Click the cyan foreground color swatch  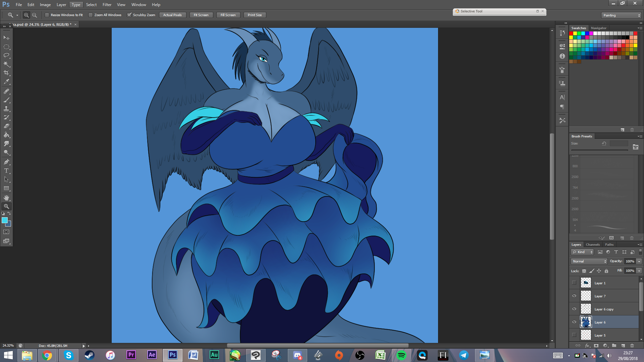click(x=5, y=220)
